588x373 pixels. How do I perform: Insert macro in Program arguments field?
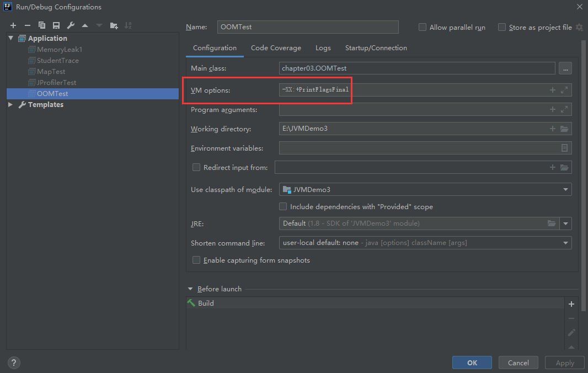pos(552,109)
